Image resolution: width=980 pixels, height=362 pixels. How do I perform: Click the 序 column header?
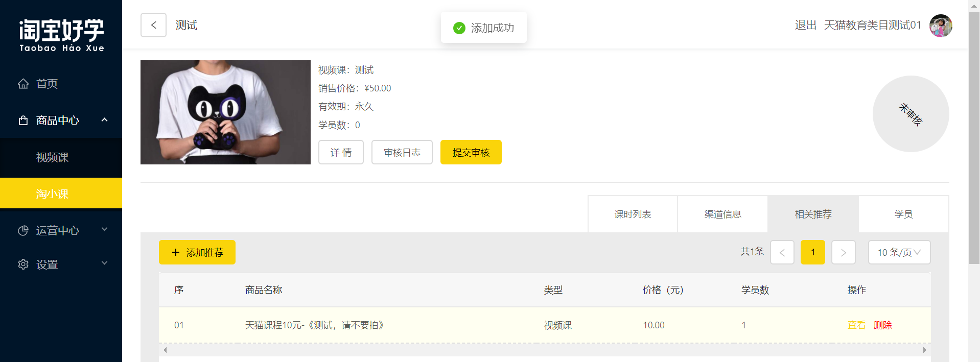point(179,290)
